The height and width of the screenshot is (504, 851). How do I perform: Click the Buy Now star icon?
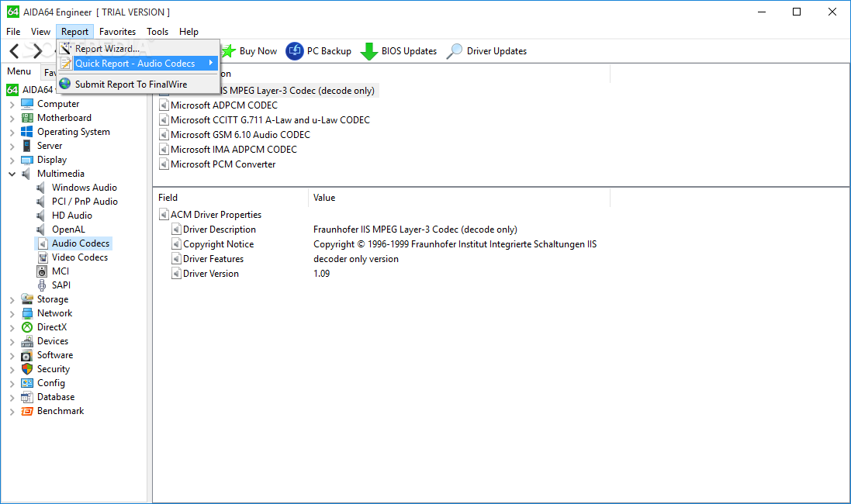point(229,51)
